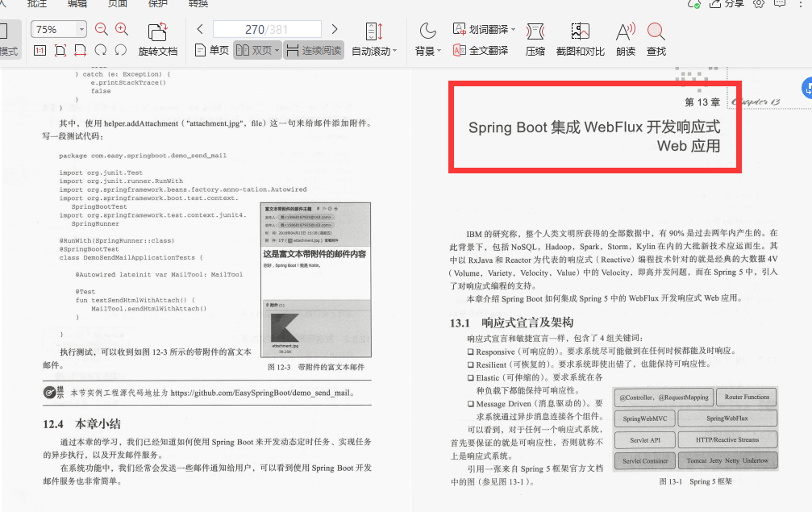Start 朗读 read-aloud
The height and width of the screenshot is (512, 812).
[625, 40]
